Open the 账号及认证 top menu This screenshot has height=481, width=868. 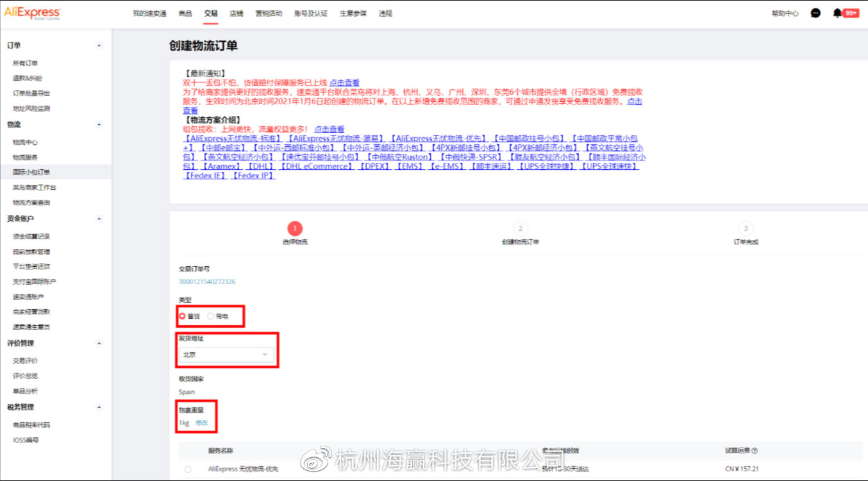[x=311, y=13]
